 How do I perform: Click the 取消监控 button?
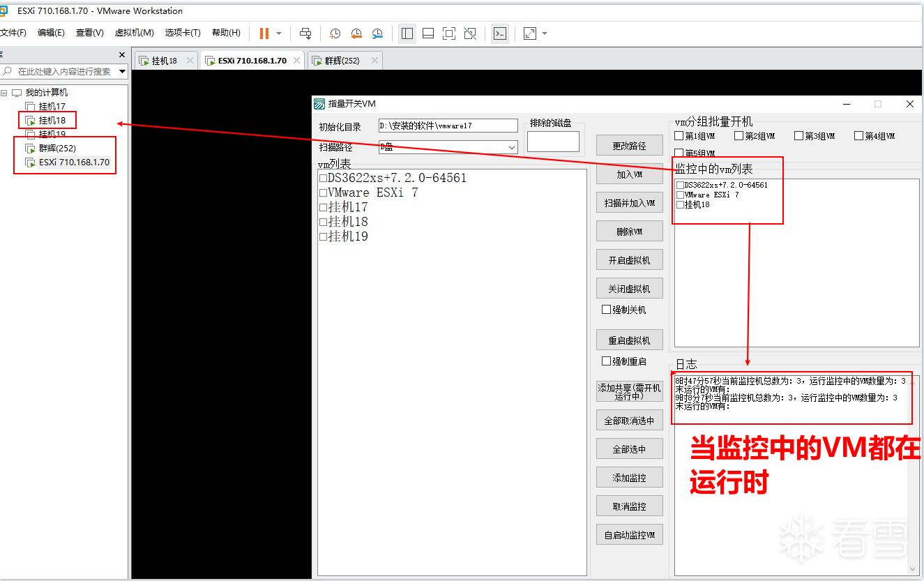(x=630, y=506)
